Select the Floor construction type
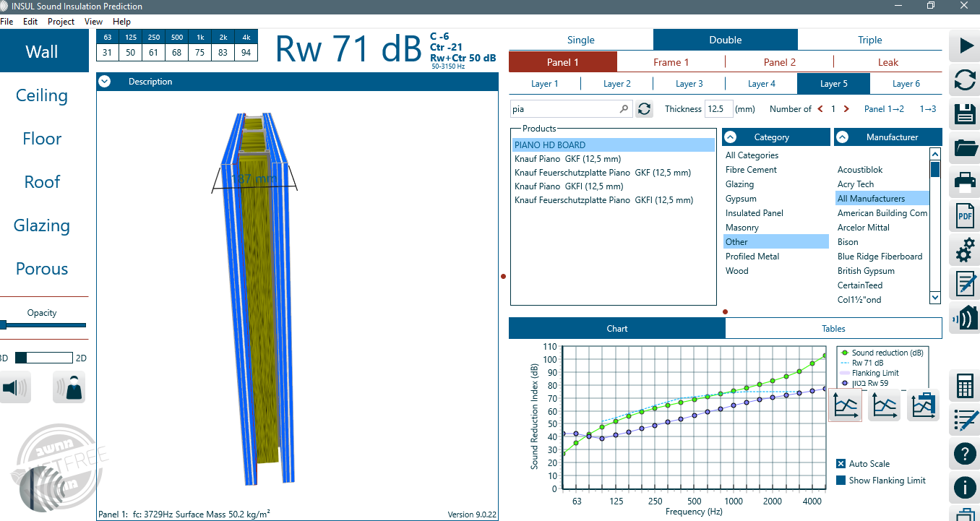Viewport: 980px width, 521px height. coord(42,139)
